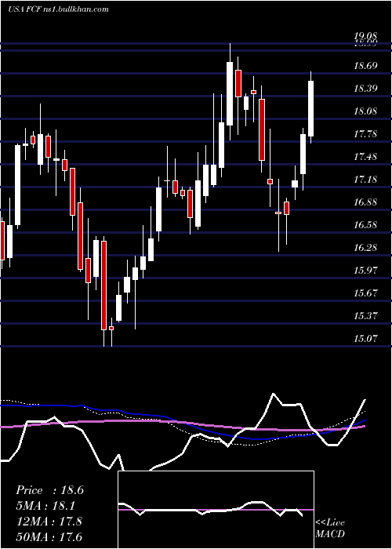The height and width of the screenshot is (549, 392).
Task: Select the 15.97 price axis label
Action: coord(365,271)
